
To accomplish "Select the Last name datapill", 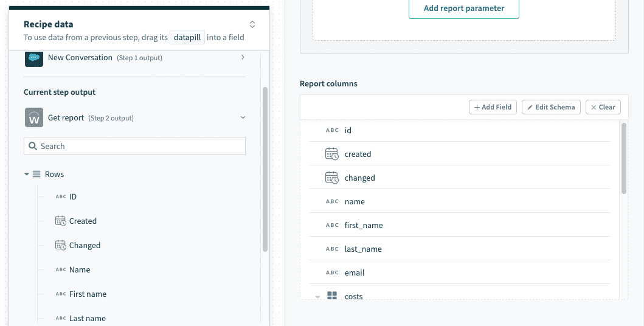I will coord(88,318).
